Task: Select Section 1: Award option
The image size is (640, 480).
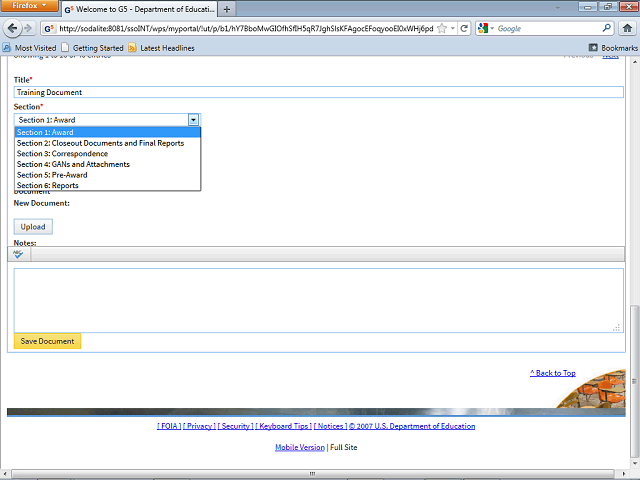Action: (108, 132)
